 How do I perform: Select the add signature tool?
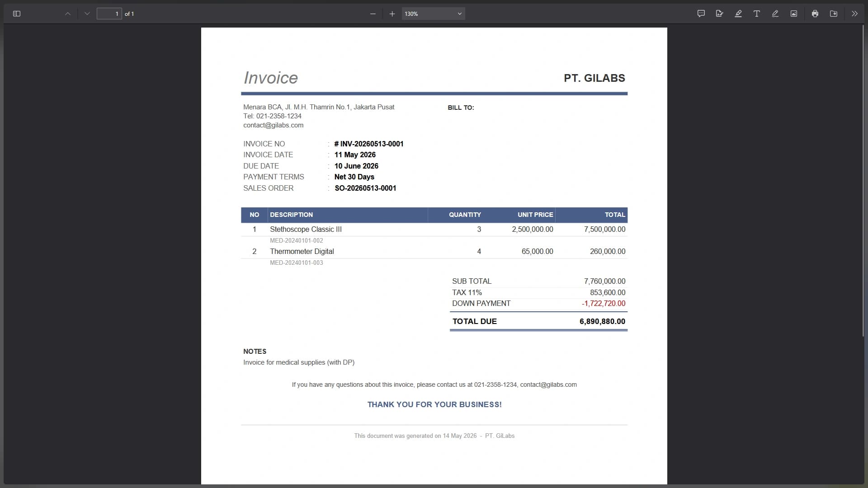720,14
